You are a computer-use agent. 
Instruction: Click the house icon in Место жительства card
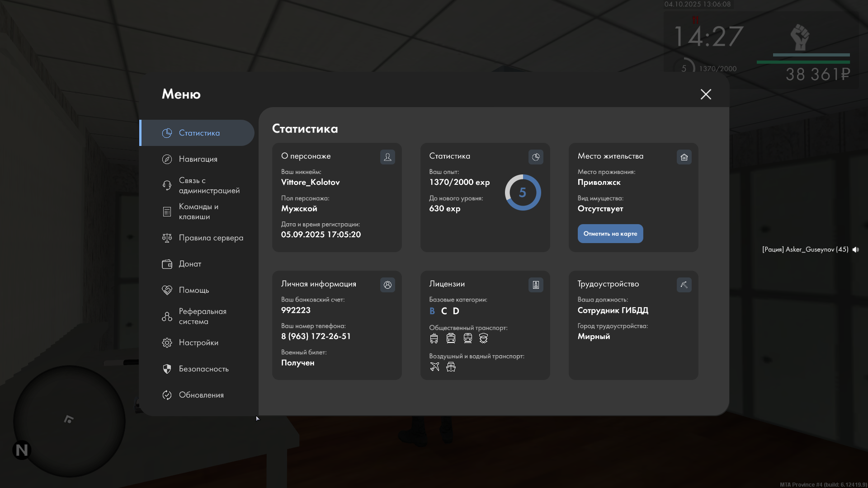[684, 157]
